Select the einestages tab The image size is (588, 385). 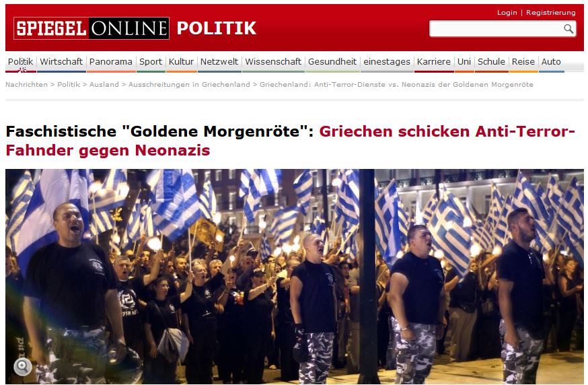[x=387, y=61]
